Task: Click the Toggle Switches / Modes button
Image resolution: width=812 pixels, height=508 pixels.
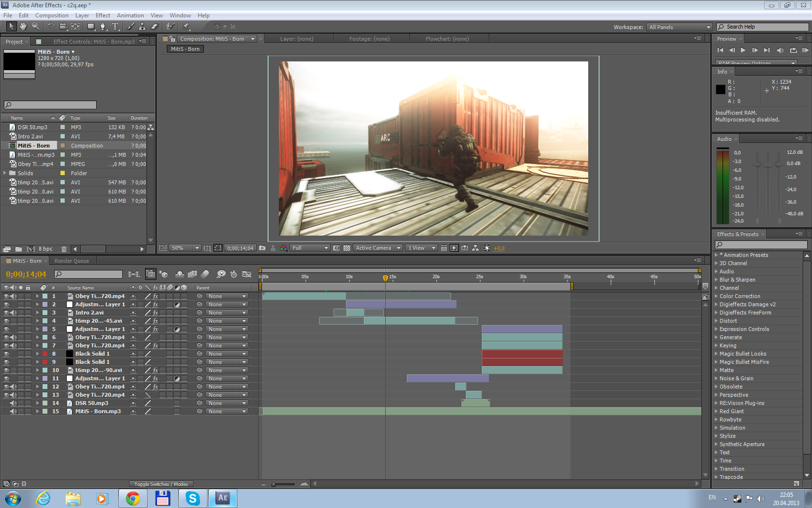Action: [161, 484]
